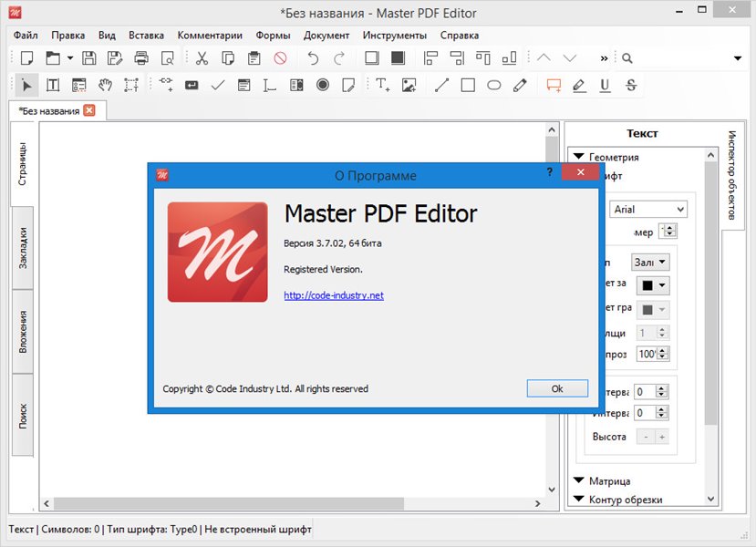Click the 100% opacity field
756x547 pixels.
[x=647, y=354]
